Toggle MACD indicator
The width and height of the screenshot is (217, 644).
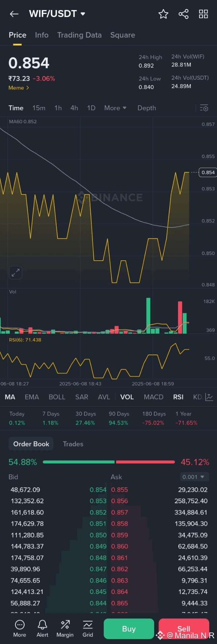tap(154, 397)
